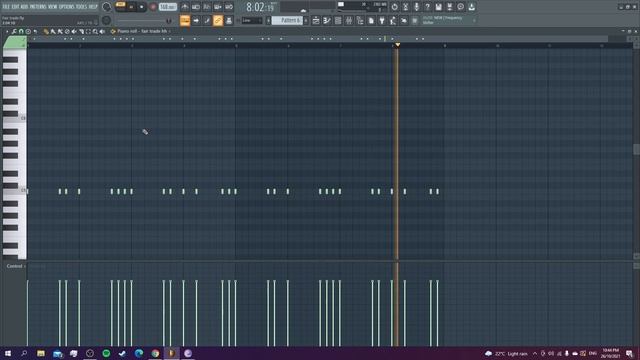Open the OPTIONS menu
This screenshot has height=360, width=640.
(67, 7)
